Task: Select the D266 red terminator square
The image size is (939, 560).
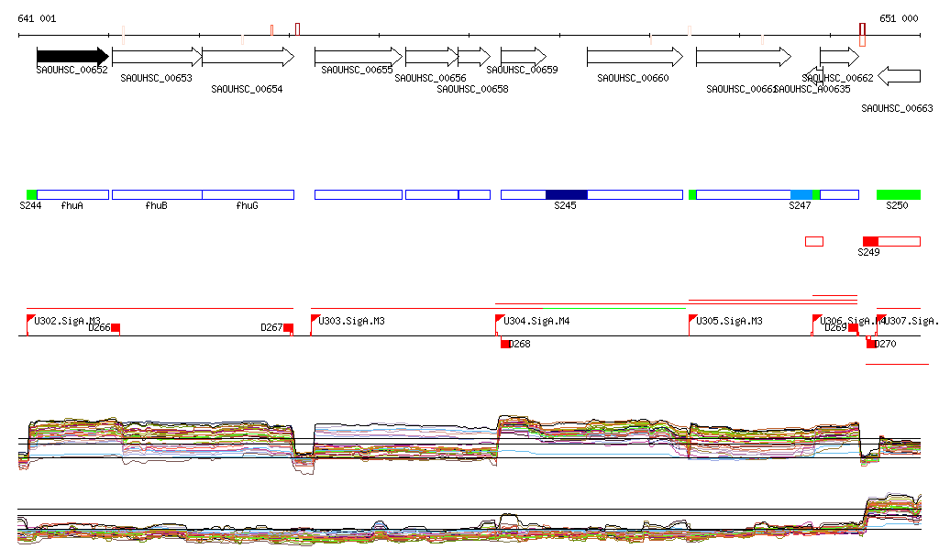Action: [116, 328]
